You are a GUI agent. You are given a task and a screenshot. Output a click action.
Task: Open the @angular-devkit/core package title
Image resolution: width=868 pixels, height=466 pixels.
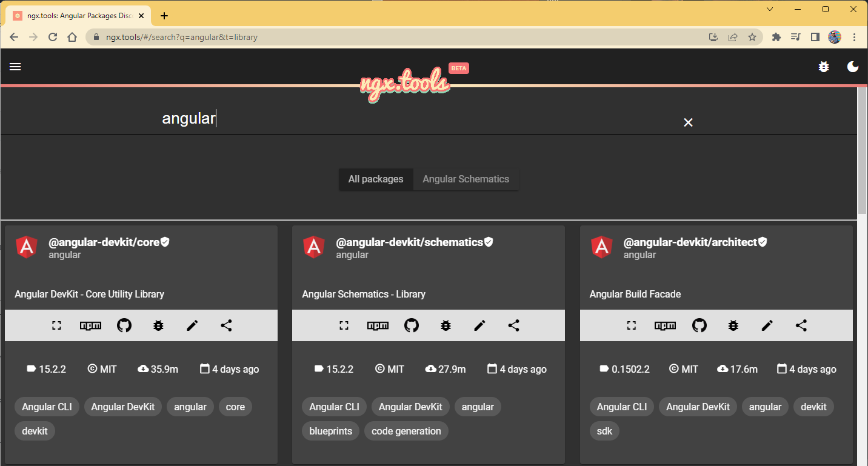point(104,242)
